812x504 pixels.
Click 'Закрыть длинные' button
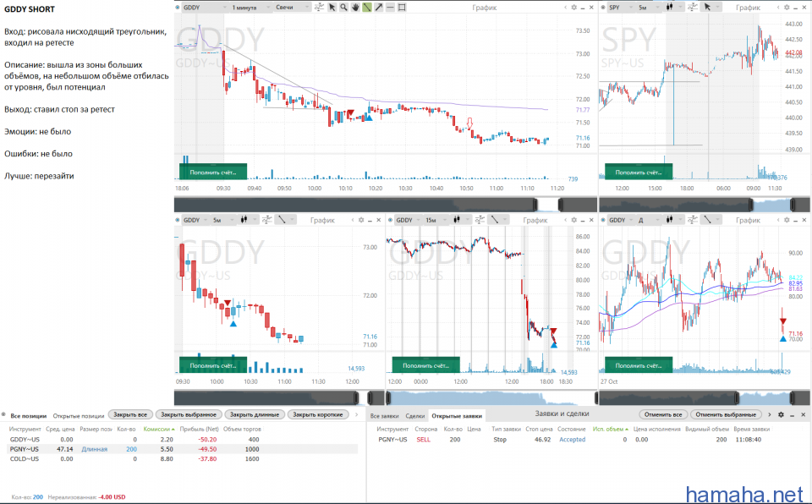(255, 414)
